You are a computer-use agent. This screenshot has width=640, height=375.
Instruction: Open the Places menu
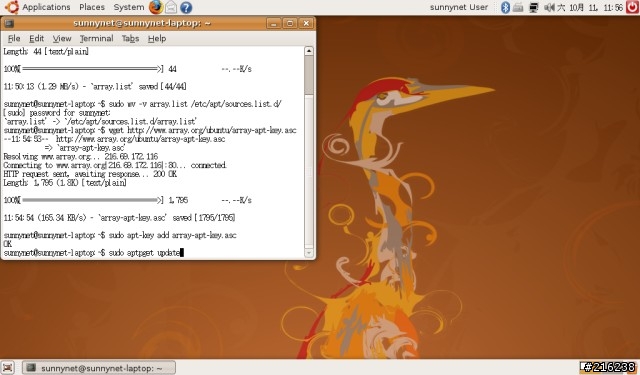[x=92, y=7]
